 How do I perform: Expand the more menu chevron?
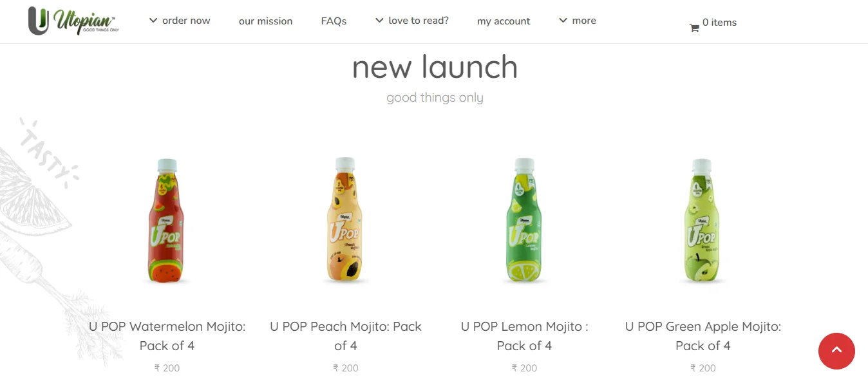click(x=563, y=21)
